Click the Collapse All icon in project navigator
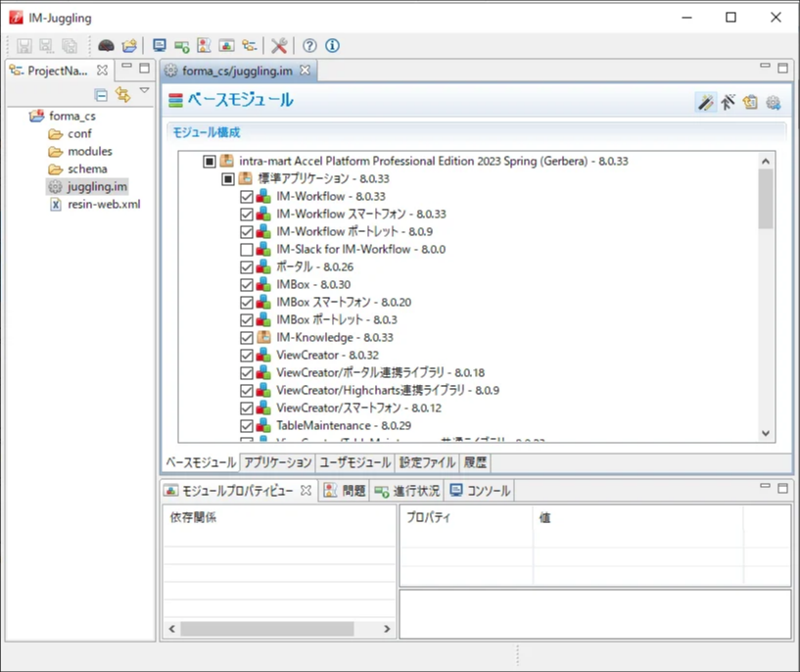 (101, 94)
